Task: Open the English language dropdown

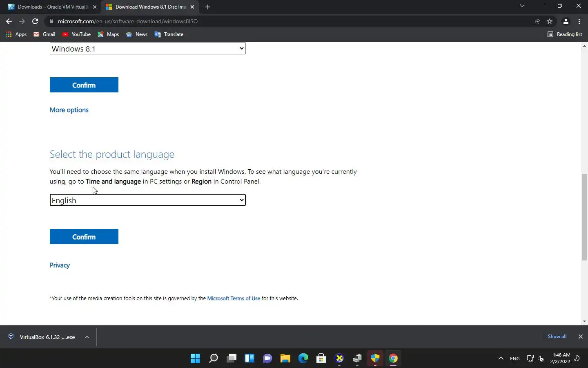Action: coord(147,200)
